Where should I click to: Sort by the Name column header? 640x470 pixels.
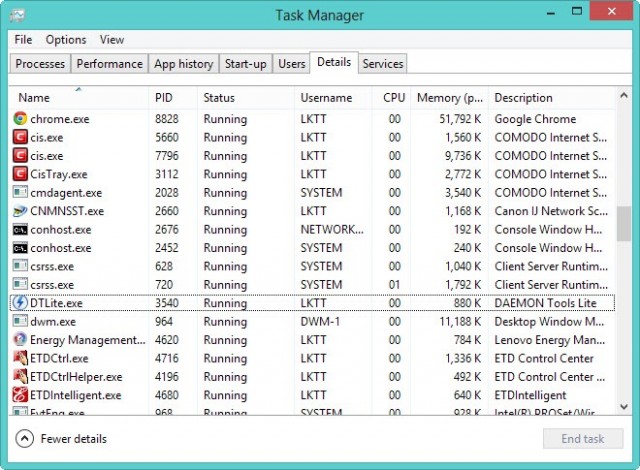click(79, 98)
